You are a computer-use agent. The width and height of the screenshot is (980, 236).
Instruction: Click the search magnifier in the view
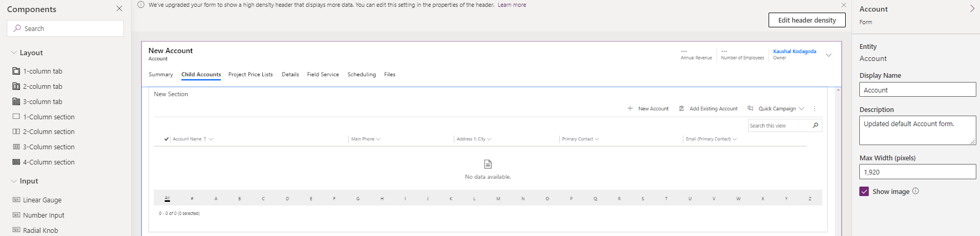tap(815, 126)
